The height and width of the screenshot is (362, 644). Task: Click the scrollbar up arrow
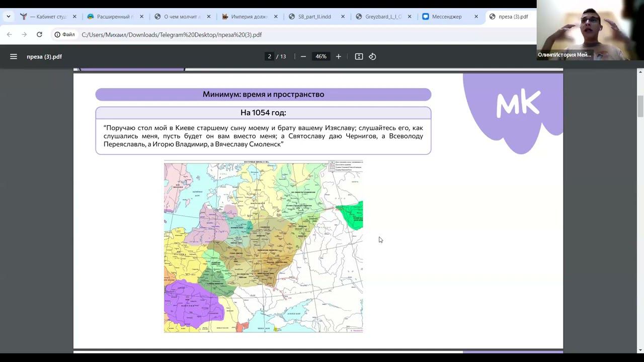tap(640, 72)
